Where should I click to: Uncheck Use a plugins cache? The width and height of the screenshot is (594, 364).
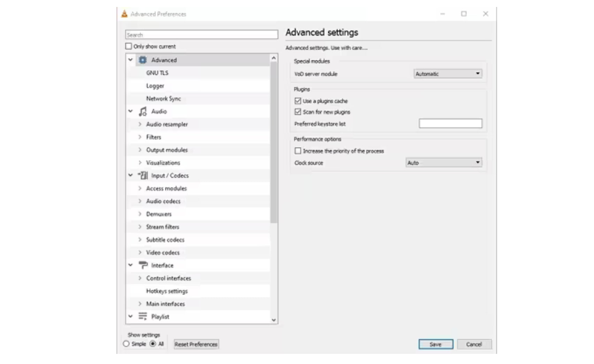point(298,101)
